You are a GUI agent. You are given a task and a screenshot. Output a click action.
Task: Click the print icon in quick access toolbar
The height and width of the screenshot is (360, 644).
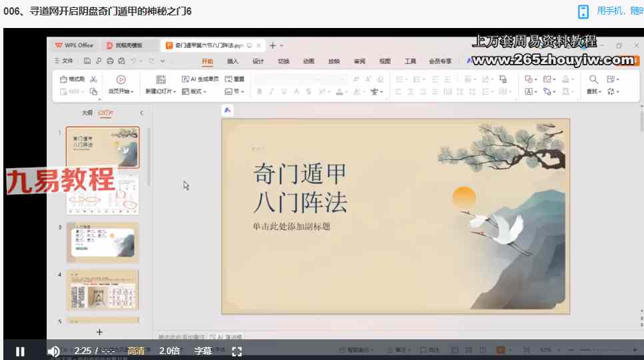coord(110,61)
